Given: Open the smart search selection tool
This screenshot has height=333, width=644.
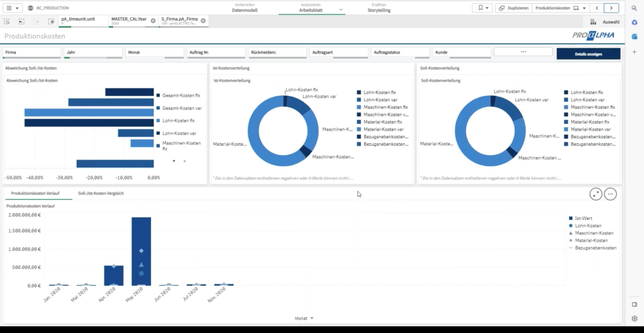Looking at the screenshot, I should click(x=7, y=21).
